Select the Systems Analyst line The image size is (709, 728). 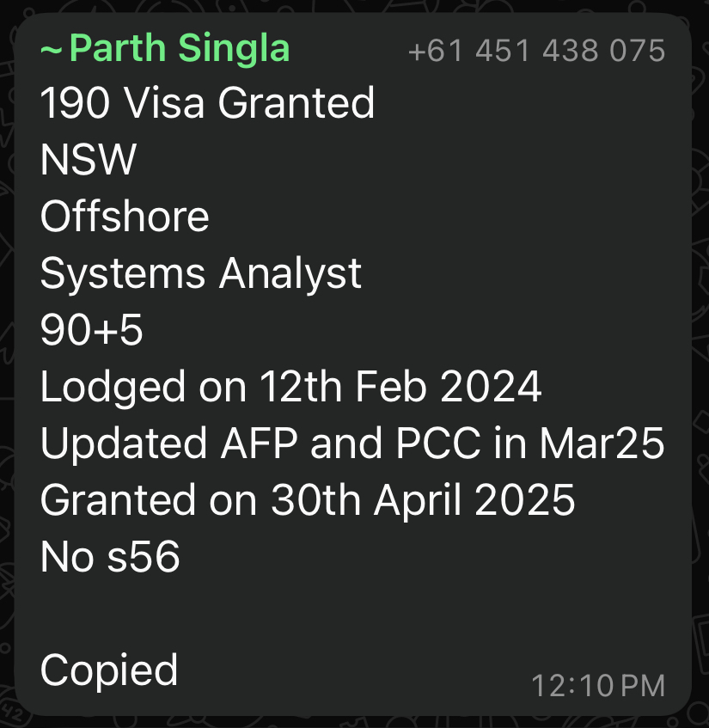pos(200,275)
